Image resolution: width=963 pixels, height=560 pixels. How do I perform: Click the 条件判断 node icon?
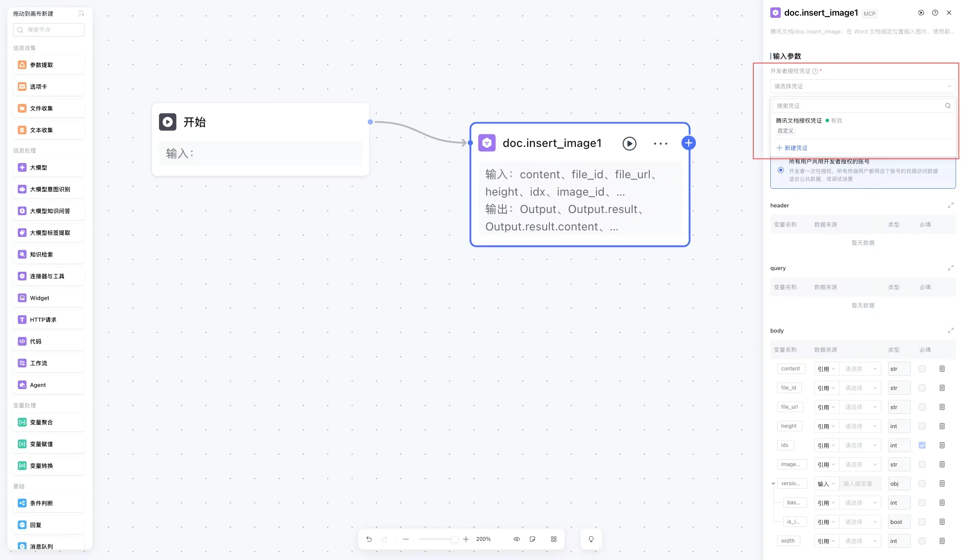tap(22, 503)
